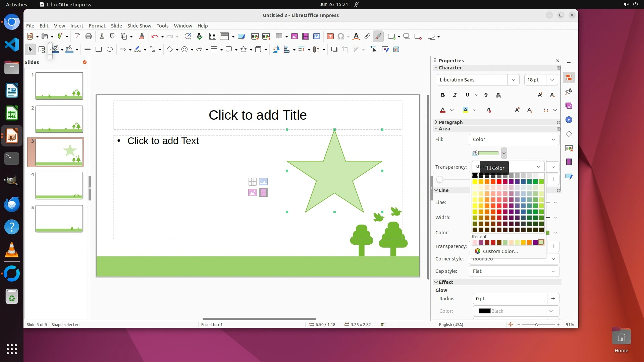This screenshot has width=644, height=362.
Task: Click the Export as PDF icon
Action: [x=77, y=37]
